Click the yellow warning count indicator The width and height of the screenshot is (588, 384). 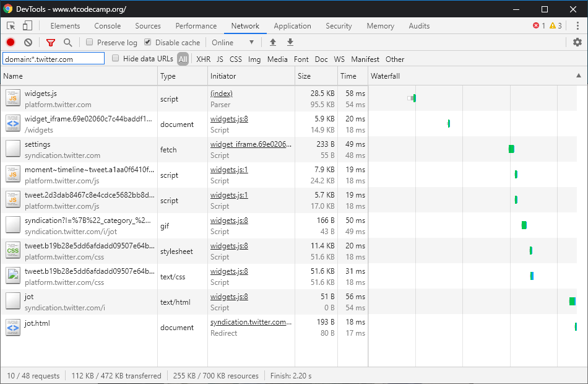[x=556, y=25]
